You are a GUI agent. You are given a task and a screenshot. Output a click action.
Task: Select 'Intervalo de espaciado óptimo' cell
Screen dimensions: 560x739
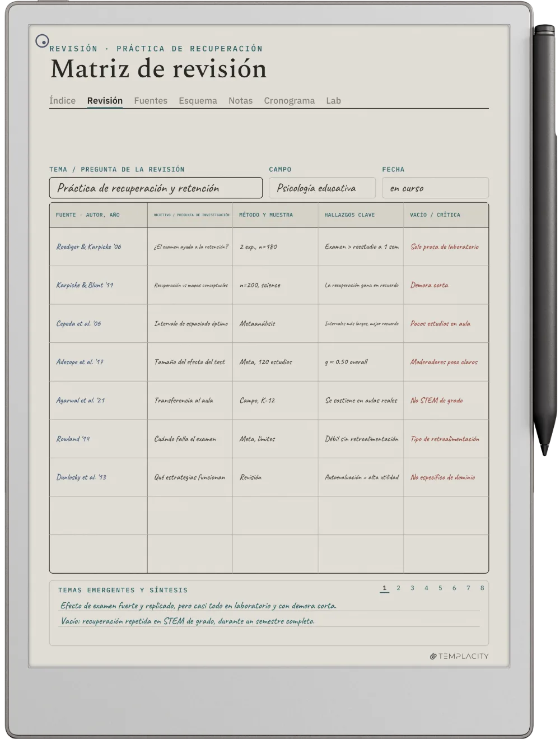190,323
